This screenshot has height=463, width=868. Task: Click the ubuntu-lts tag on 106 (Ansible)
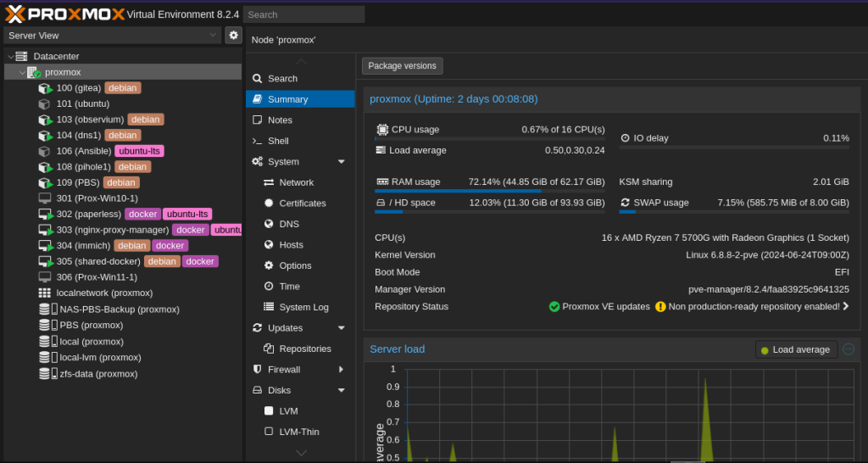point(140,151)
